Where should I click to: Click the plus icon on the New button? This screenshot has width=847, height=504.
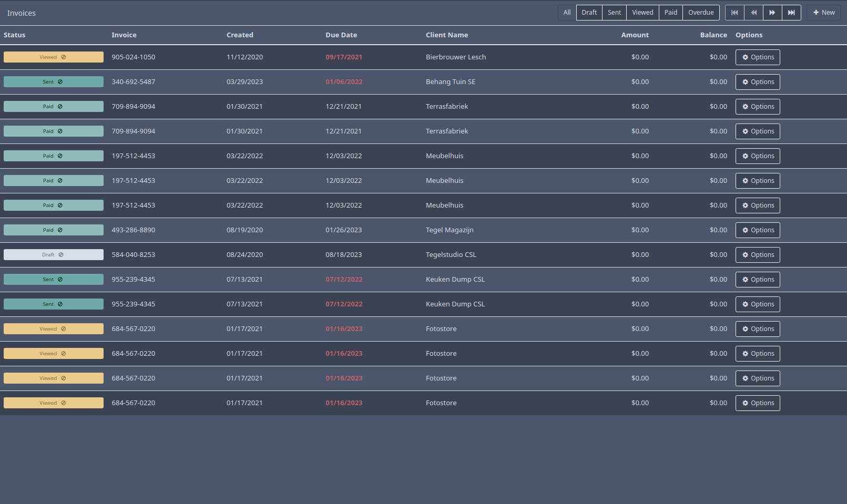(x=817, y=12)
